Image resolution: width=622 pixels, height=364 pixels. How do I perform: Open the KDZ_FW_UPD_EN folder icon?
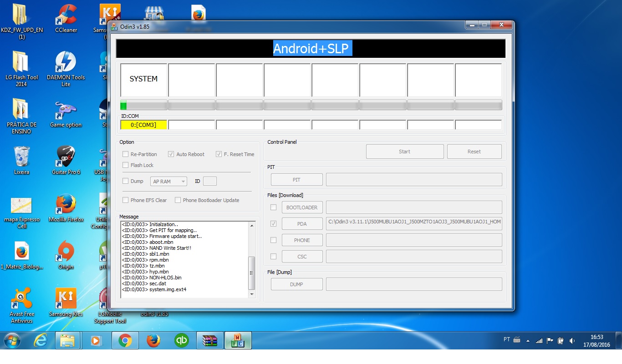click(21, 20)
